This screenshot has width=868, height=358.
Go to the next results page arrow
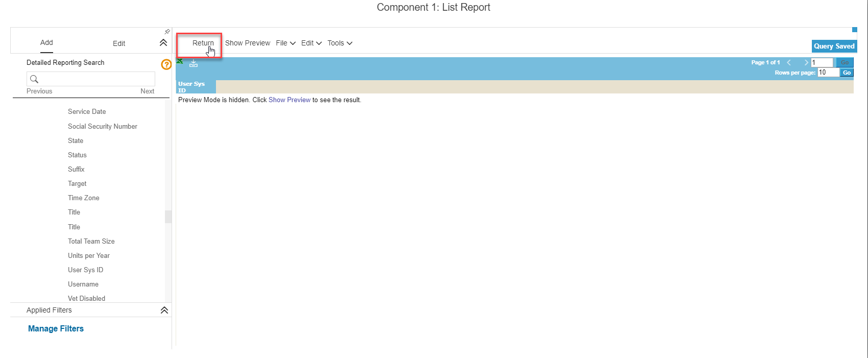(806, 62)
